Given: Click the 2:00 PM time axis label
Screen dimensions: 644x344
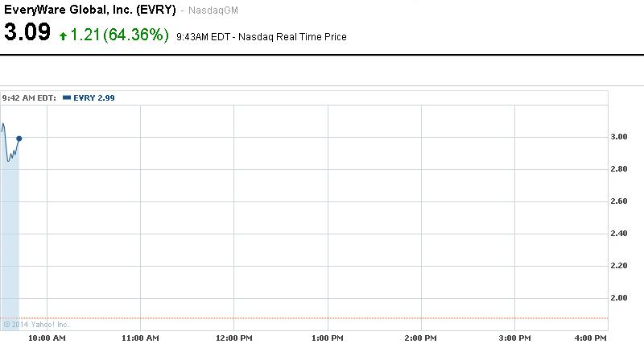Looking at the screenshot, I should pos(420,338).
